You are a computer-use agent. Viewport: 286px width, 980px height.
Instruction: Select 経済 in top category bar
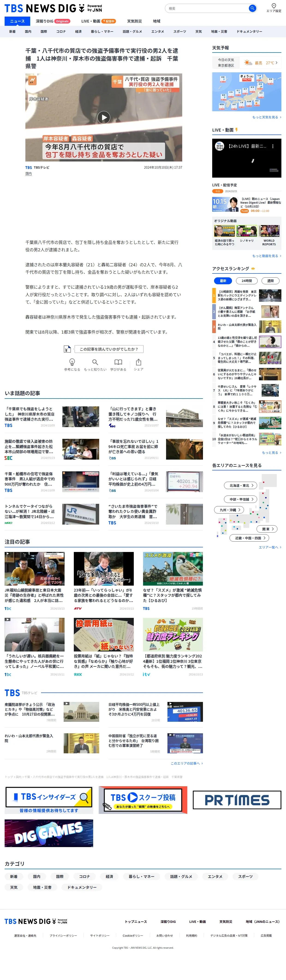coord(78,32)
